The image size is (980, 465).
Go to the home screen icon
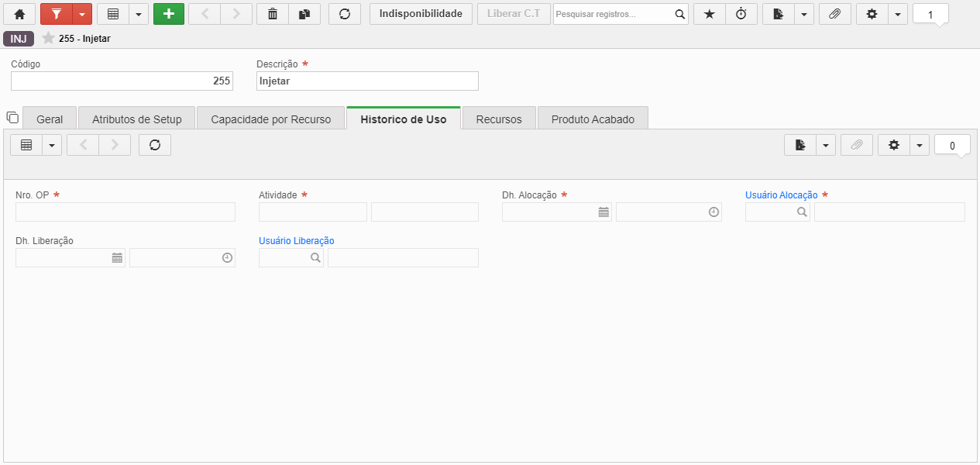[19, 14]
